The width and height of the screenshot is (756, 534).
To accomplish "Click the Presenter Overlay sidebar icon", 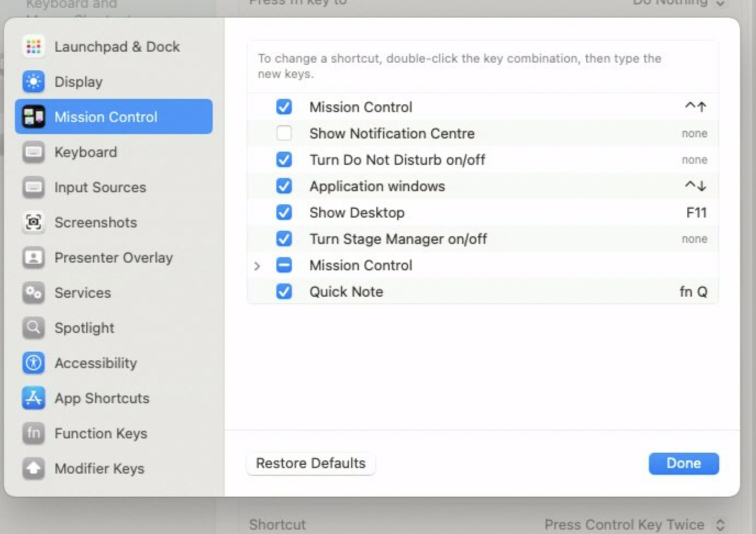I will (34, 258).
